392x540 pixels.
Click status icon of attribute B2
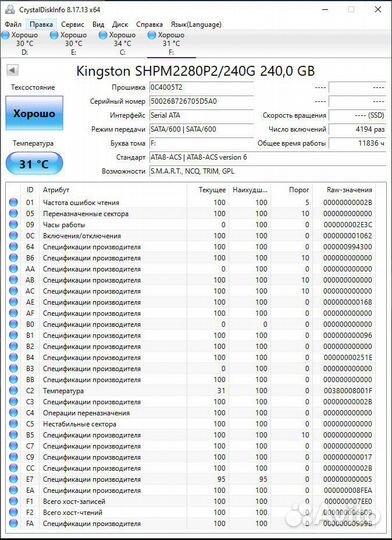click(13, 346)
